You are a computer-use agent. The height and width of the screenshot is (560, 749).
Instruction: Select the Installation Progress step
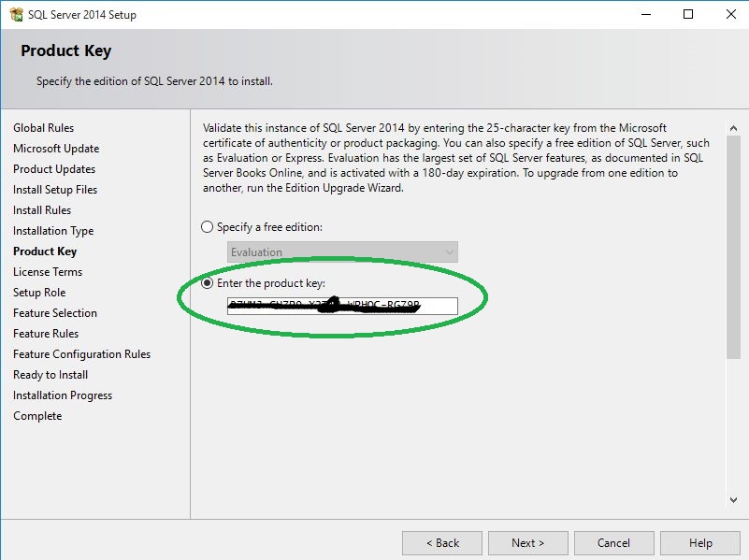(63, 395)
